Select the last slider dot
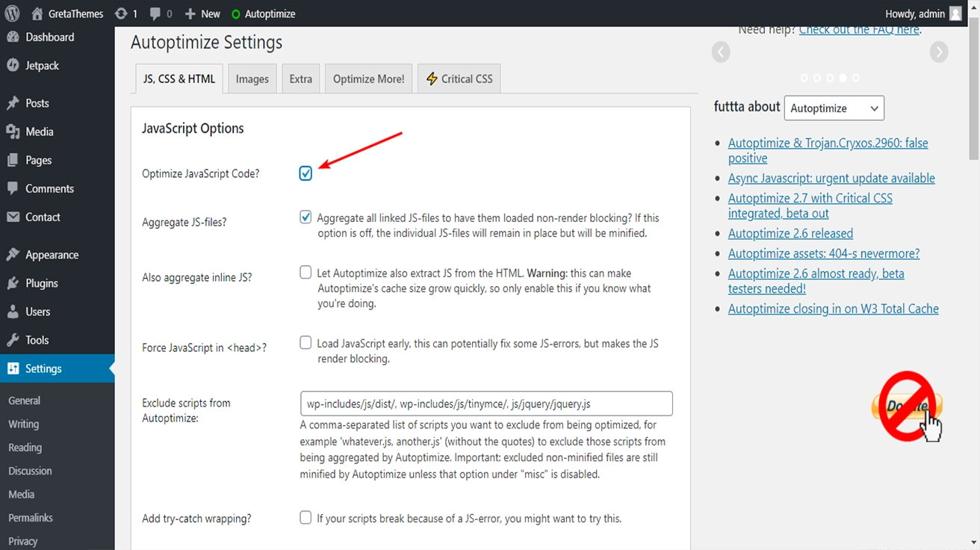980x550 pixels. [856, 78]
